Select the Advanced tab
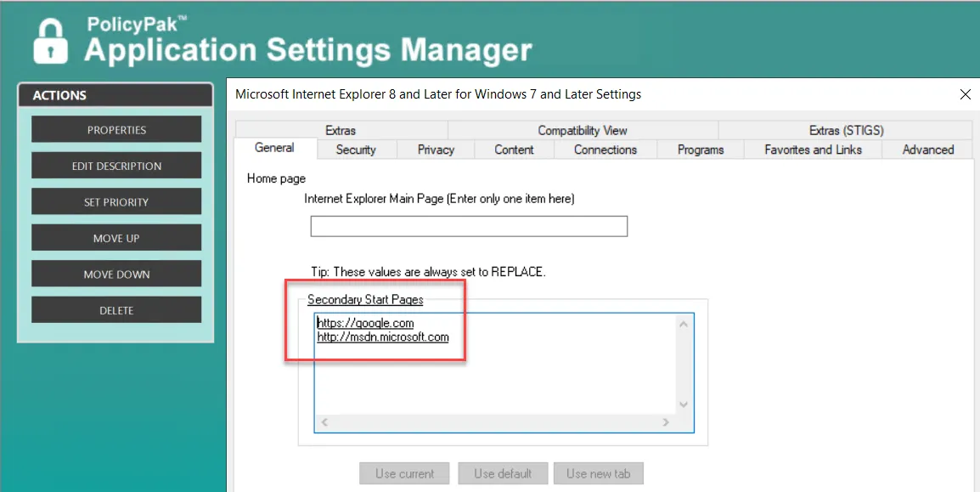980x492 pixels. point(928,150)
